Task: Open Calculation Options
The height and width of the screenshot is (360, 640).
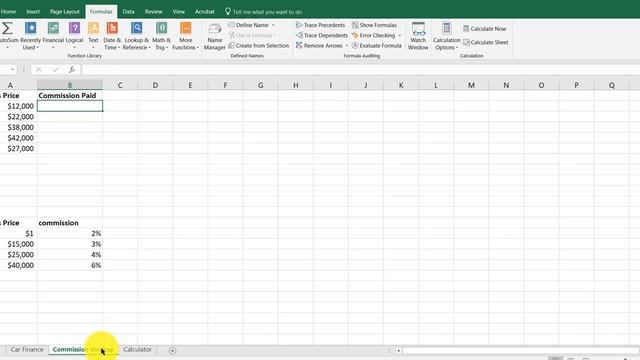Action: [x=447, y=36]
